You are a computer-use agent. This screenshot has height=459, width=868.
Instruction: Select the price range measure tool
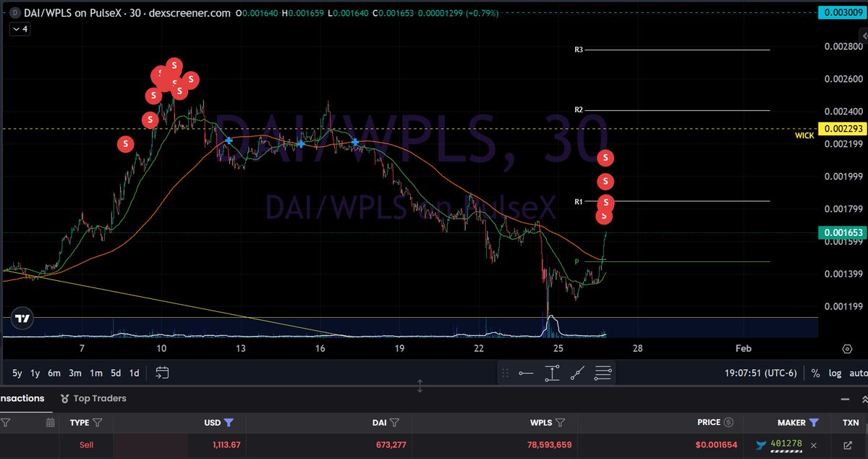tap(553, 374)
